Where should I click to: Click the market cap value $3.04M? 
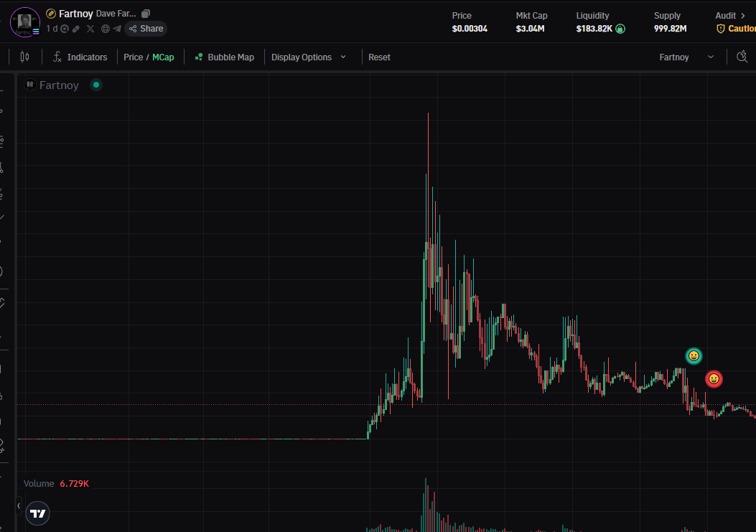point(531,29)
